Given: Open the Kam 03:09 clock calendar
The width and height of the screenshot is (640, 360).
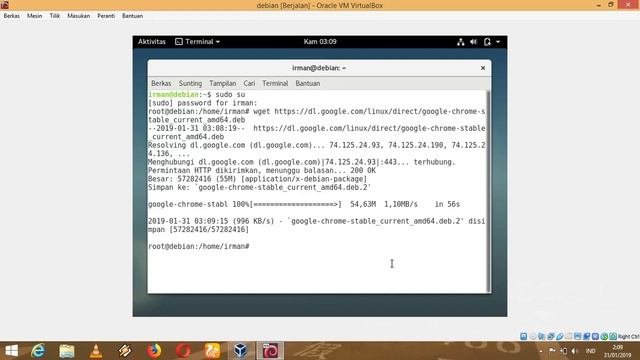Looking at the screenshot, I should [x=320, y=42].
